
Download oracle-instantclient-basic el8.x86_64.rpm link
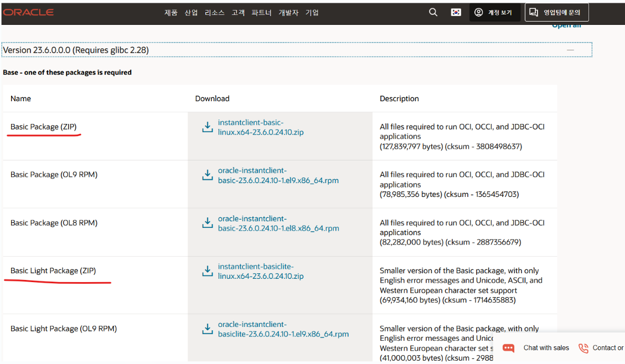(x=278, y=223)
